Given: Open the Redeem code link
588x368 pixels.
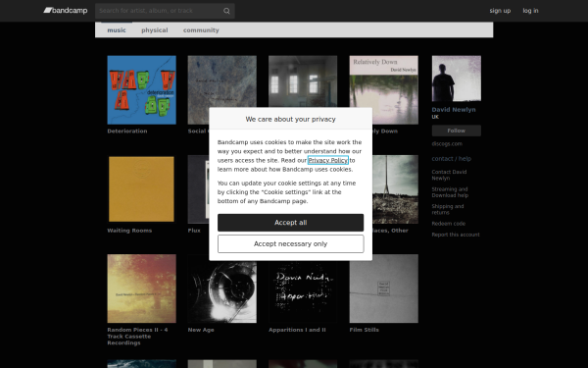Looking at the screenshot, I should pyautogui.click(x=448, y=224).
